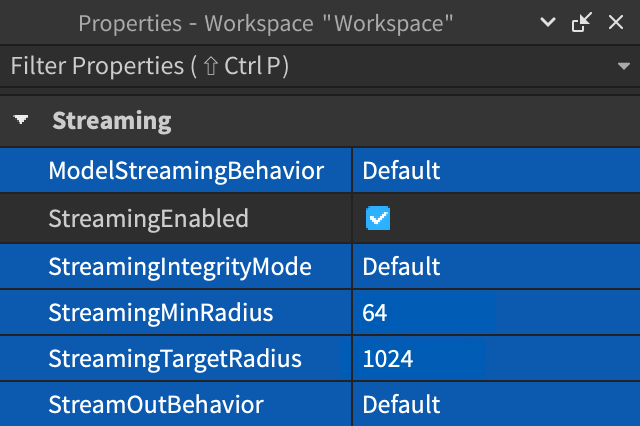The image size is (640, 426).
Task: Select the StreamingEnabled property row label
Action: pyautogui.click(x=148, y=218)
